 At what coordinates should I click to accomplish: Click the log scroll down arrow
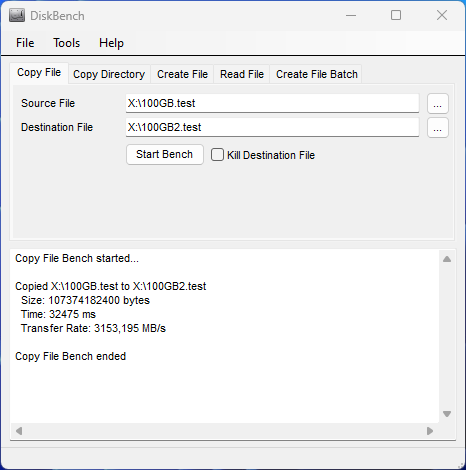447,414
